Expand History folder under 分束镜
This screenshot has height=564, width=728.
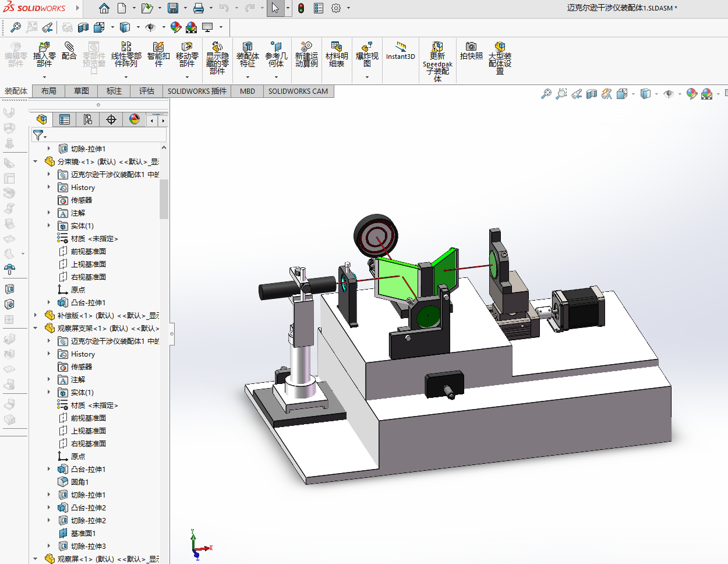[x=49, y=187]
